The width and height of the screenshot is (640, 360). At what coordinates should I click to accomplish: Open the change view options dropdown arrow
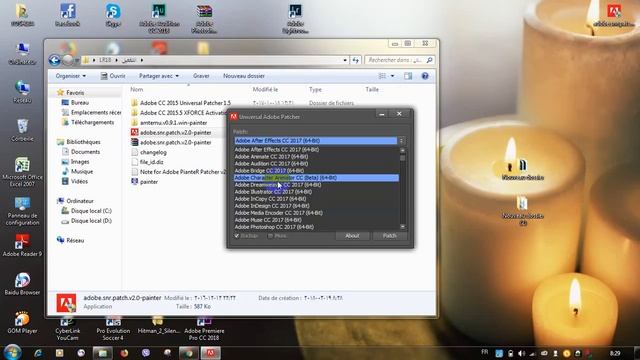392,76
